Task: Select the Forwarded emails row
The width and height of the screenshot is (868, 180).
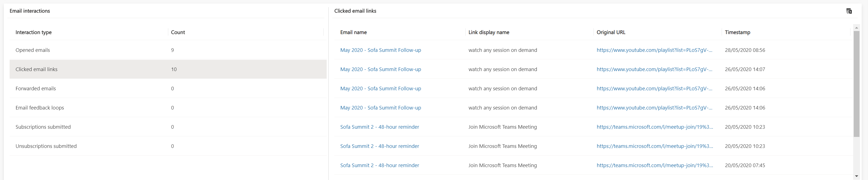Action: 168,88
